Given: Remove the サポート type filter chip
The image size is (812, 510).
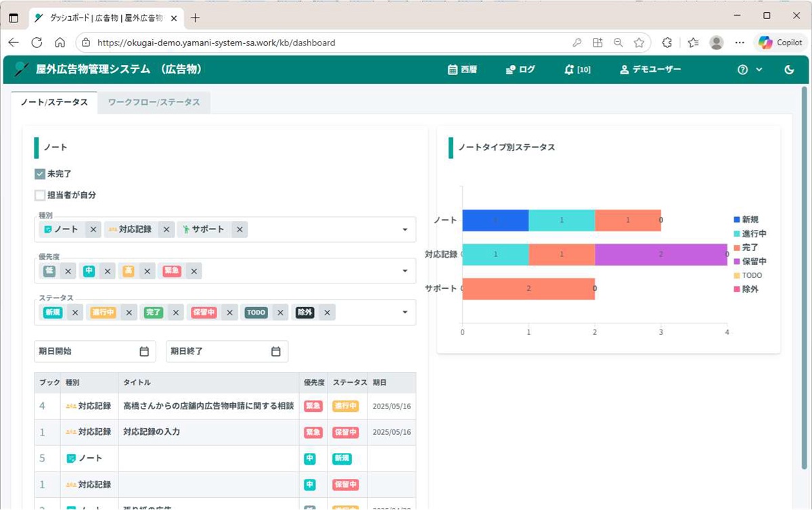Looking at the screenshot, I should (240, 230).
